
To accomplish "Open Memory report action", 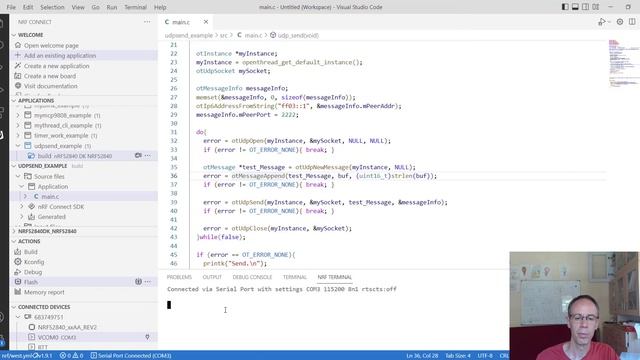I will [x=44, y=292].
